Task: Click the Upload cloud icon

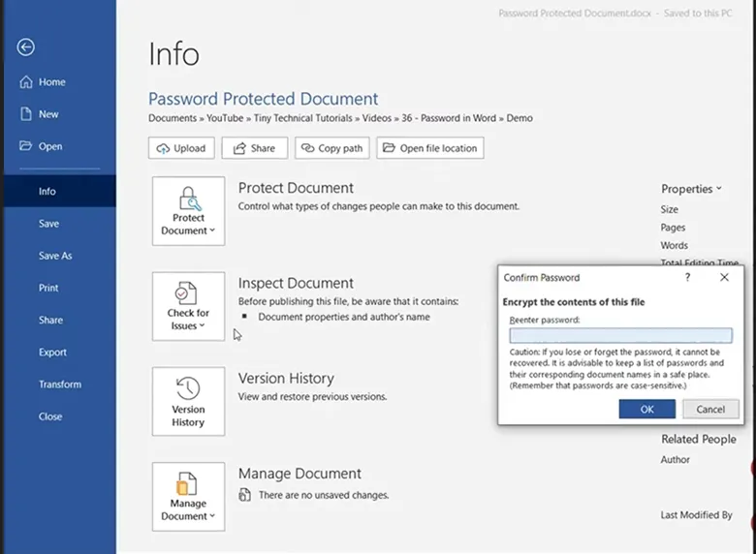Action: pyautogui.click(x=163, y=148)
